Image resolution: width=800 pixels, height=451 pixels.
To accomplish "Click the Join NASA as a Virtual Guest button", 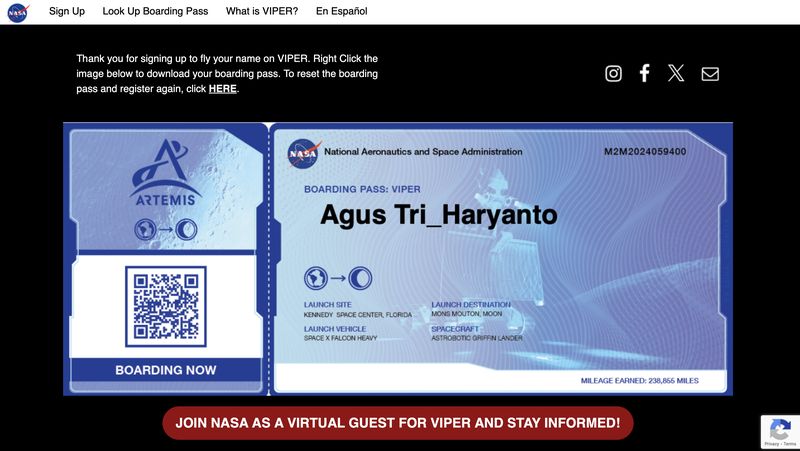I will click(x=398, y=423).
